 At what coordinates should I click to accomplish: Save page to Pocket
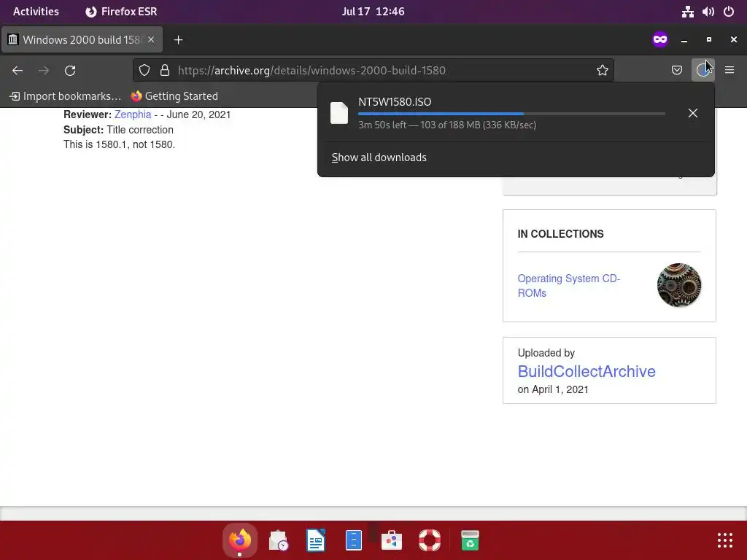pyautogui.click(x=676, y=71)
